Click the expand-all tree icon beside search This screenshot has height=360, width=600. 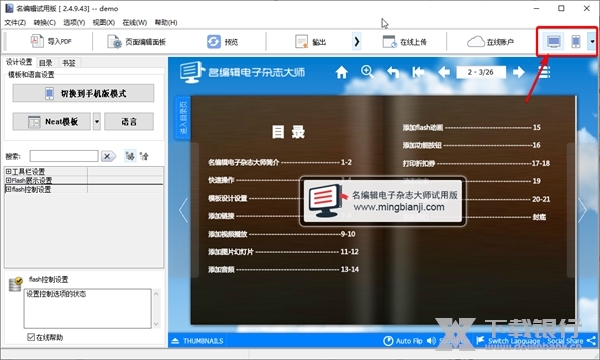point(130,156)
